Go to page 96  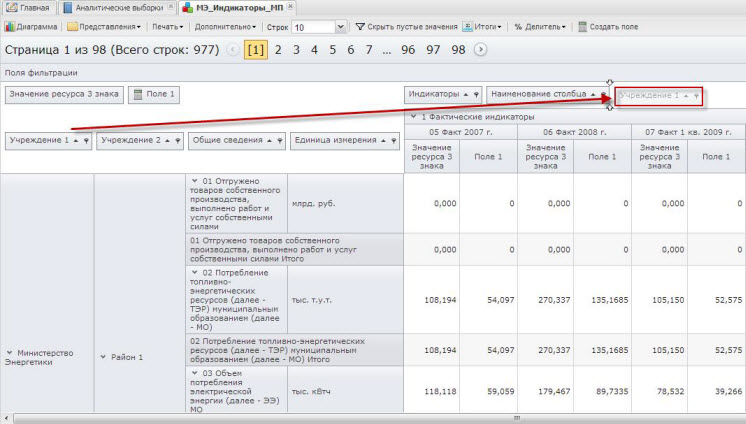point(408,50)
